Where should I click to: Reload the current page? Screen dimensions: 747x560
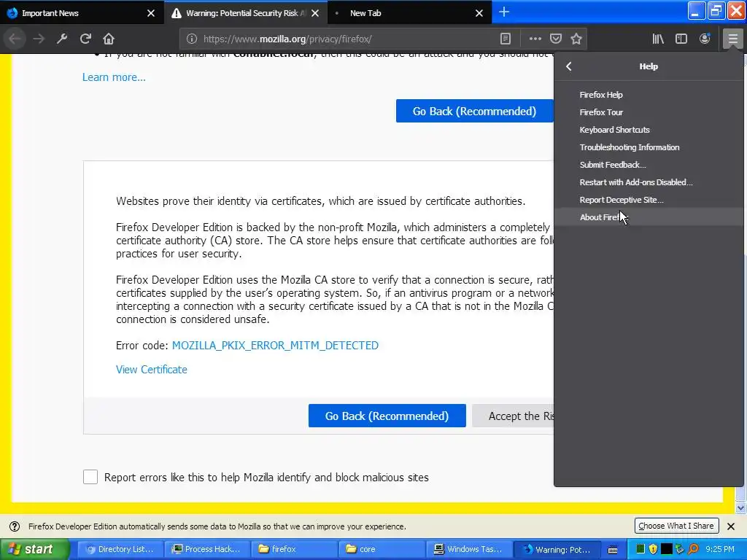click(85, 39)
